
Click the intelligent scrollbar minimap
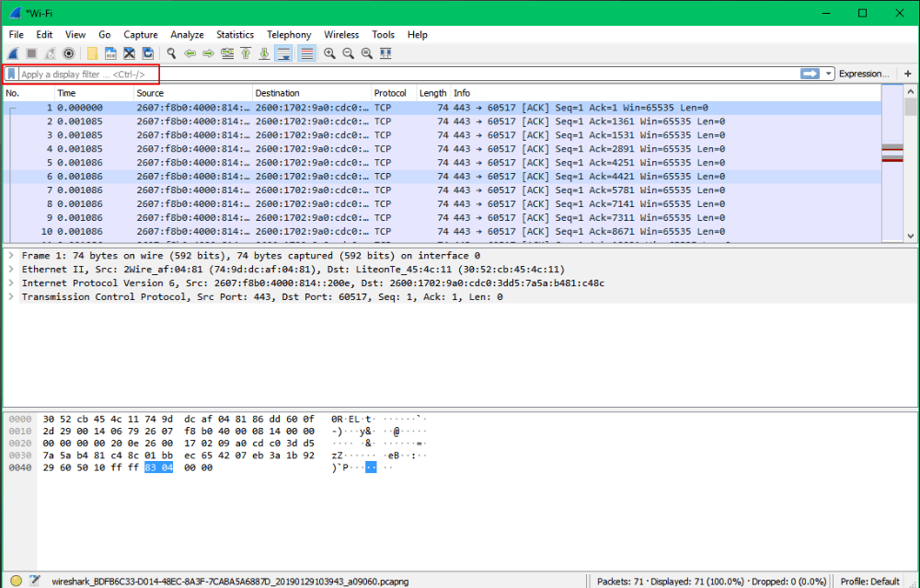(x=892, y=163)
